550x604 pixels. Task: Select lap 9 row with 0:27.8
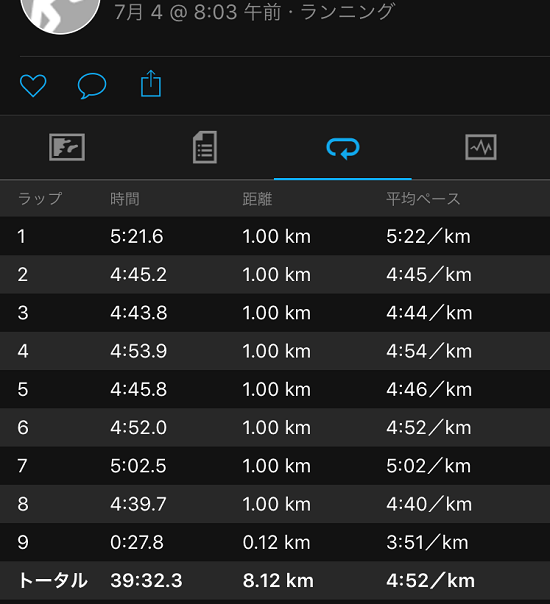click(275, 542)
